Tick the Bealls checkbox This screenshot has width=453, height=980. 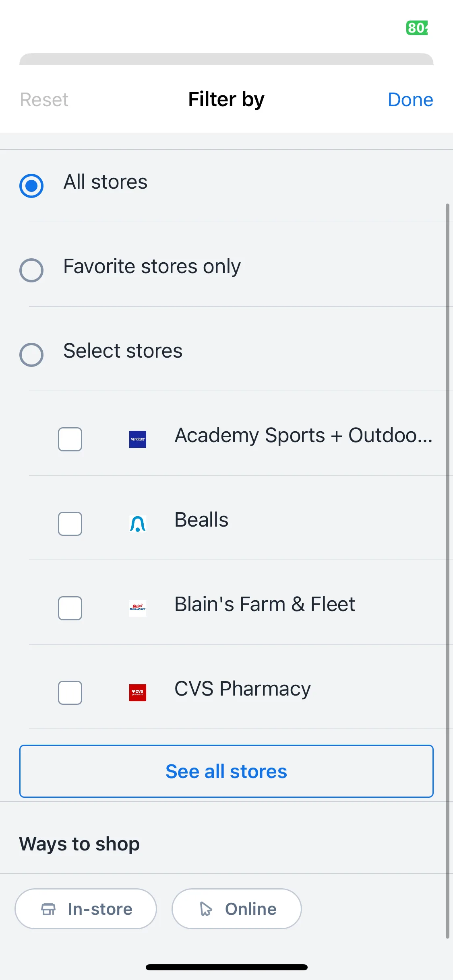pyautogui.click(x=70, y=523)
